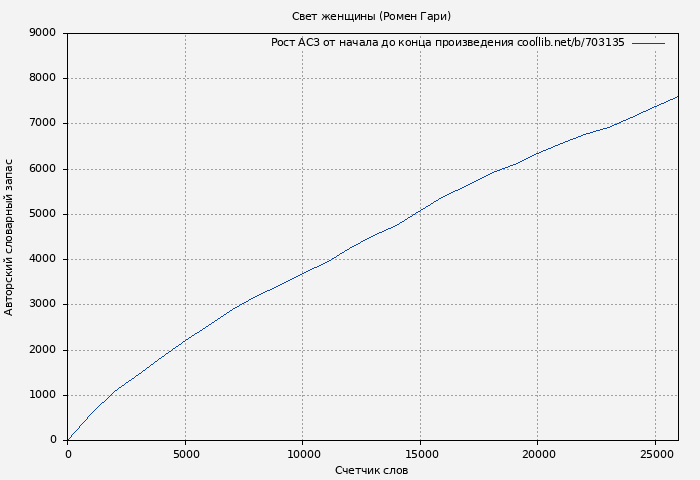This screenshot has height=480, width=700.
Task: Click the blue legend line sample
Action: tap(648, 43)
